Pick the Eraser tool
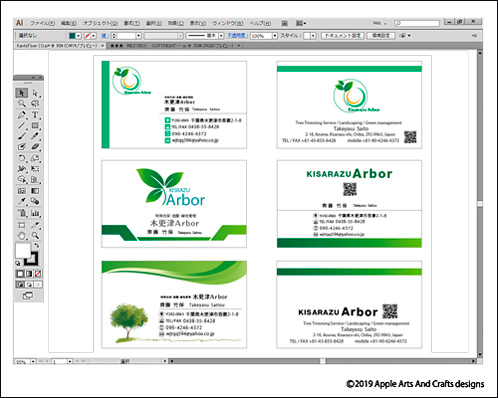Image resolution: width=498 pixels, height=398 pixels. (35, 147)
